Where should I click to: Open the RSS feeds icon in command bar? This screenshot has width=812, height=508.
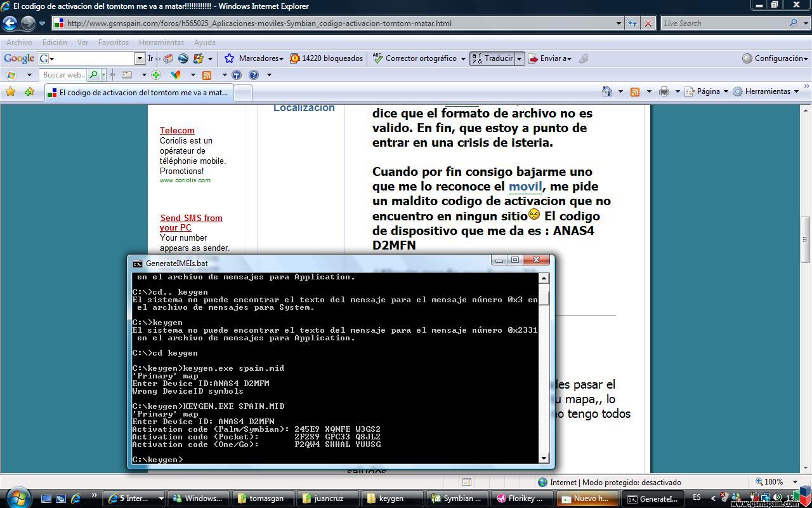tap(634, 91)
